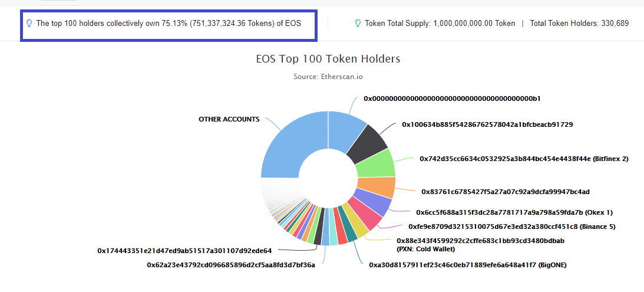Select the Total Token Holders: 330,689 text
Viewport: 644px width, 292px height.
coord(579,24)
